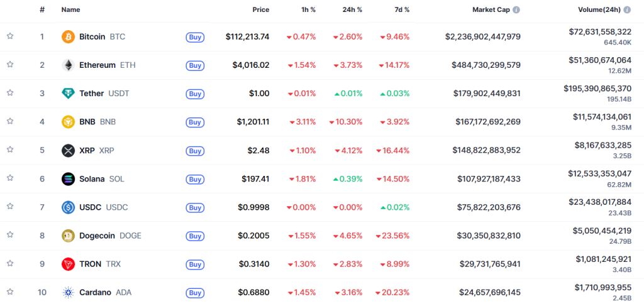Viewport: 644px width, 304px height.
Task: Click the TRON logo icon
Action: 68,264
